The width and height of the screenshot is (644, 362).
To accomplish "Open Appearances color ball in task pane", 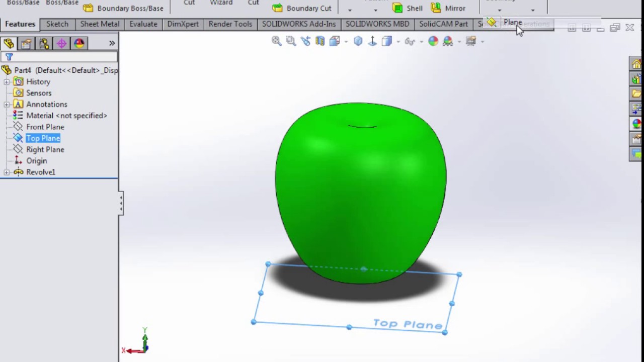I will coord(636,124).
